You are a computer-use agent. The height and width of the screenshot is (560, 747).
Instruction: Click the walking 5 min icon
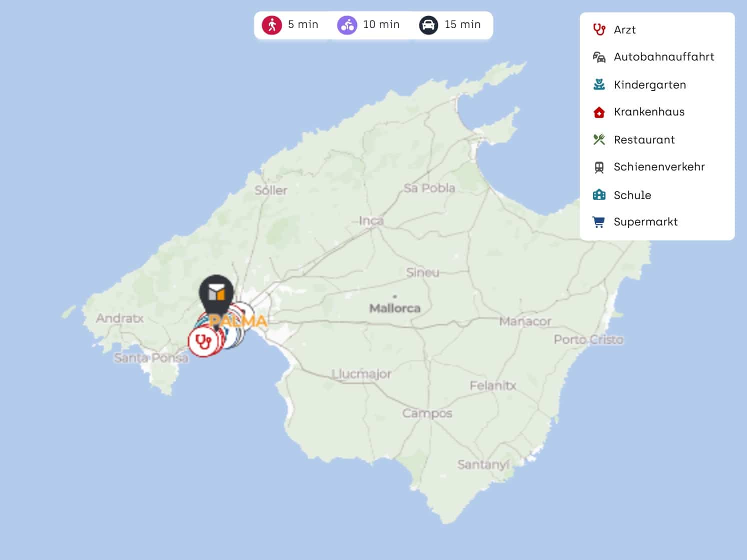(272, 24)
